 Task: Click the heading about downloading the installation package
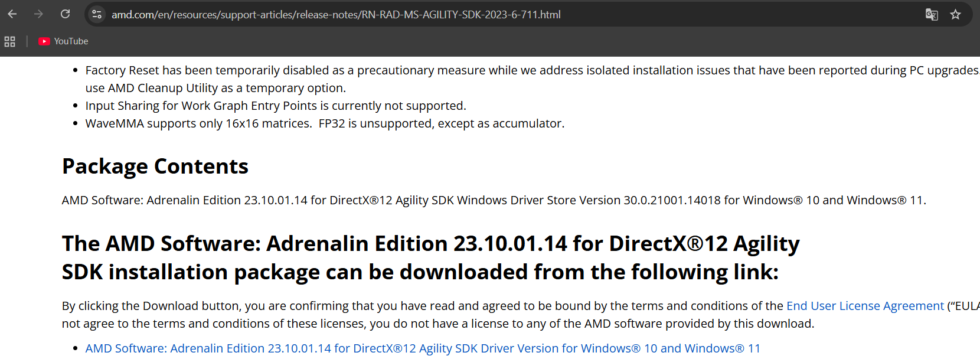point(431,258)
